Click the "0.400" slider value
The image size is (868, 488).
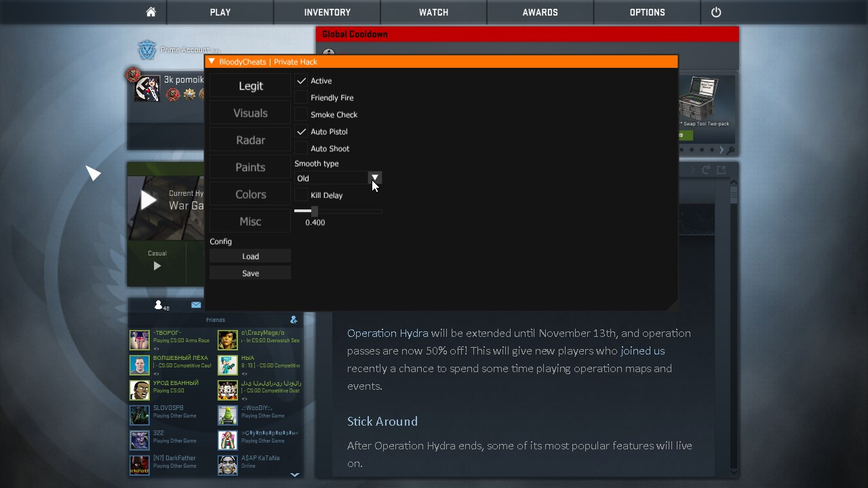315,222
